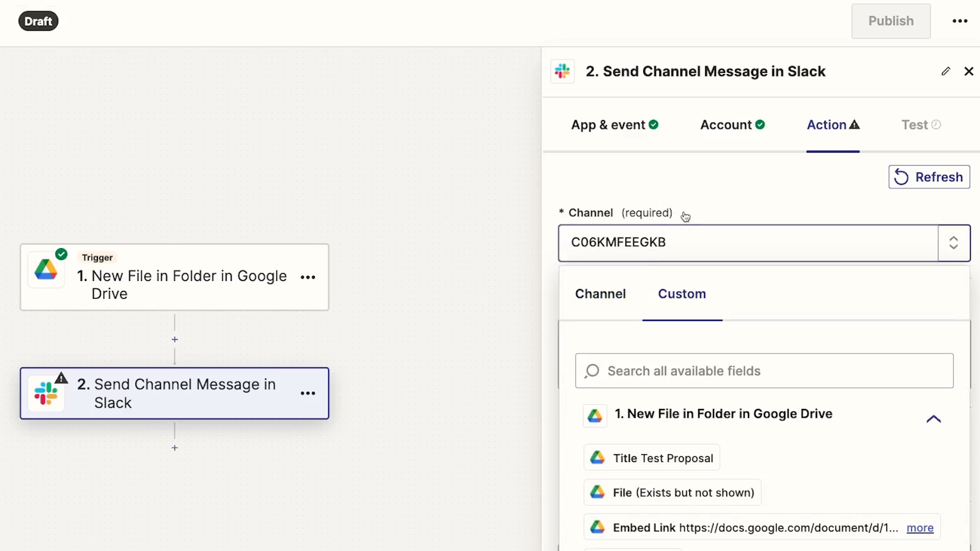Click the Publish button

pos(891,21)
